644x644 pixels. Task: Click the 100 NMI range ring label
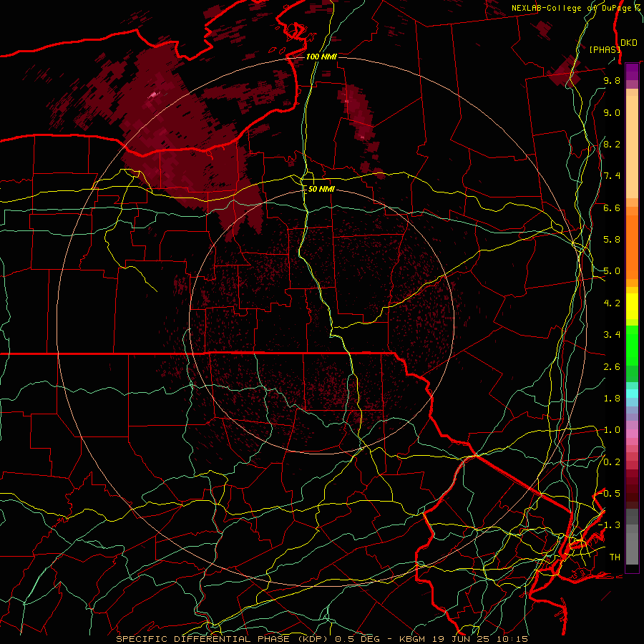tap(321, 57)
